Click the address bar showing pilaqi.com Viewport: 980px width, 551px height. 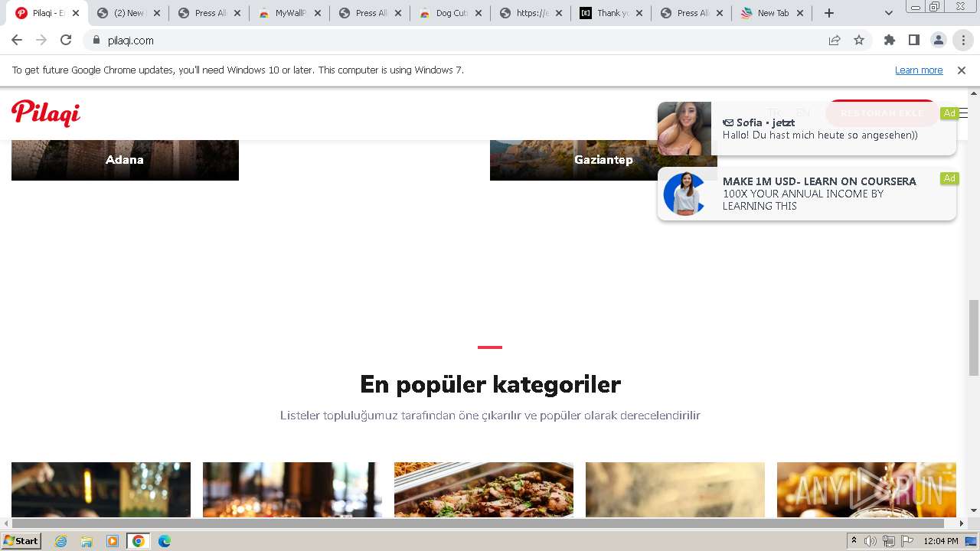(x=459, y=41)
